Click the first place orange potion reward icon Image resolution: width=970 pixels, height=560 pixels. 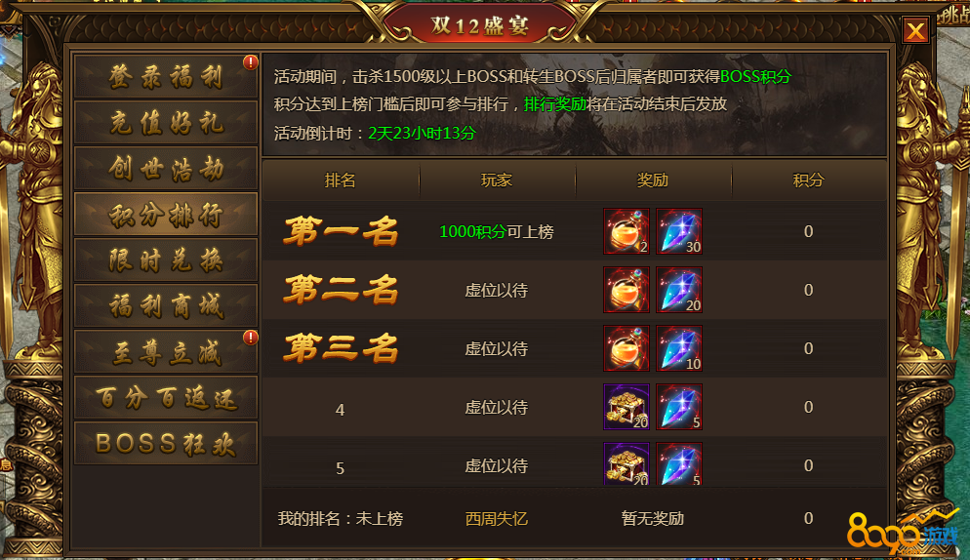coord(626,231)
